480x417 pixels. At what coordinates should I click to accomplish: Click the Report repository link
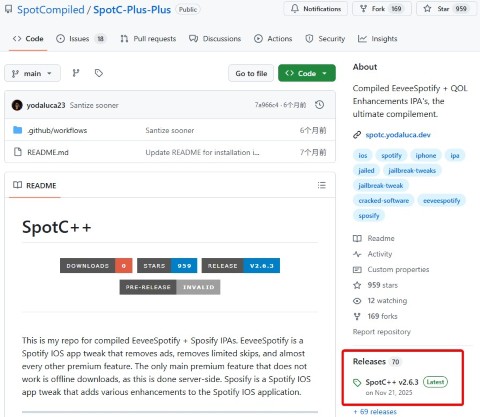382,332
